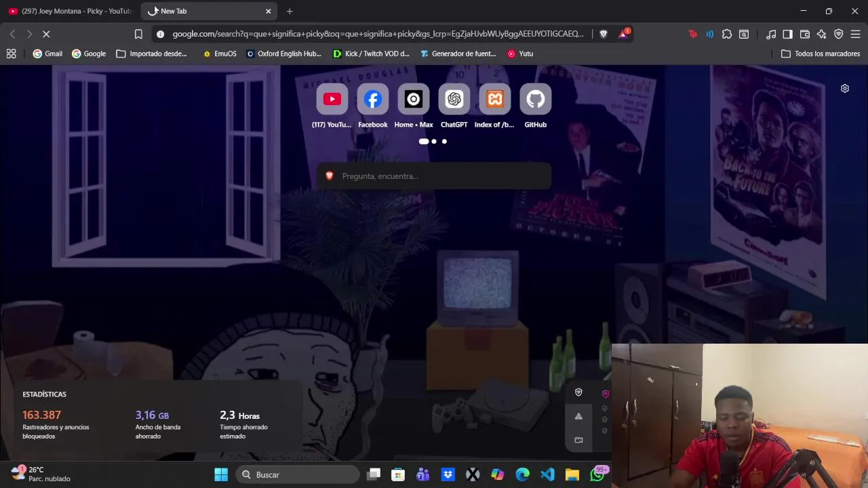This screenshot has width=868, height=488.
Task: Click the red Tp extension icon
Action: click(x=692, y=34)
